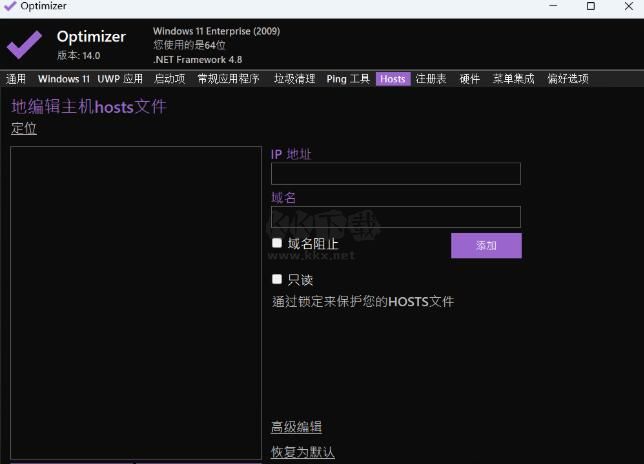The width and height of the screenshot is (644, 464).
Task: Minimize the Optimizer window
Action: pyautogui.click(x=553, y=6)
